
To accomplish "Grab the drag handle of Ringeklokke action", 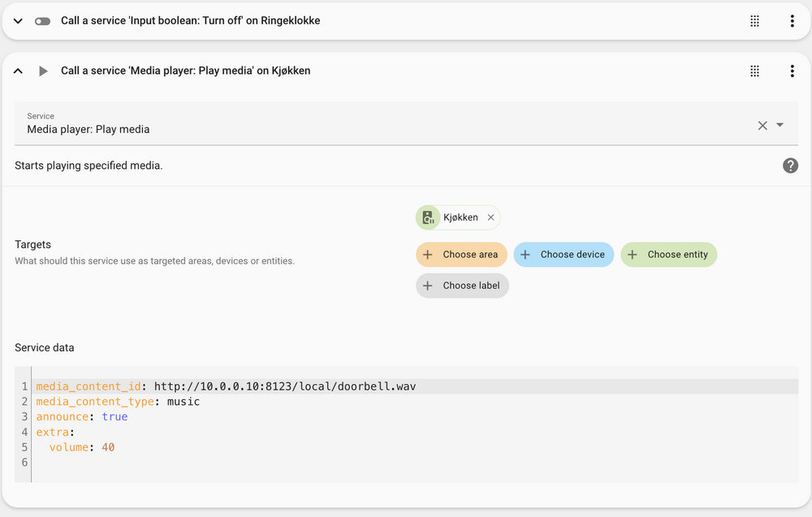I will tap(754, 21).
